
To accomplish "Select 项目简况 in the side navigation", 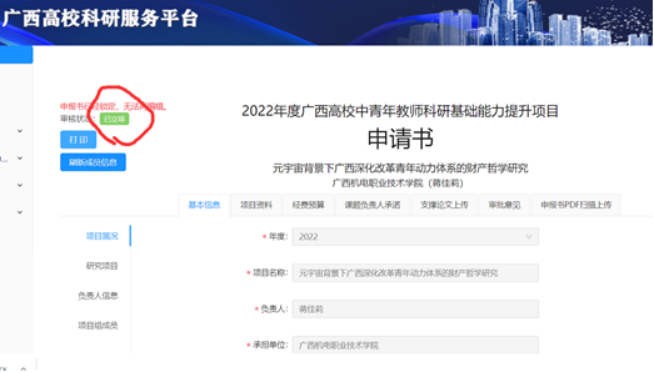I will point(102,236).
